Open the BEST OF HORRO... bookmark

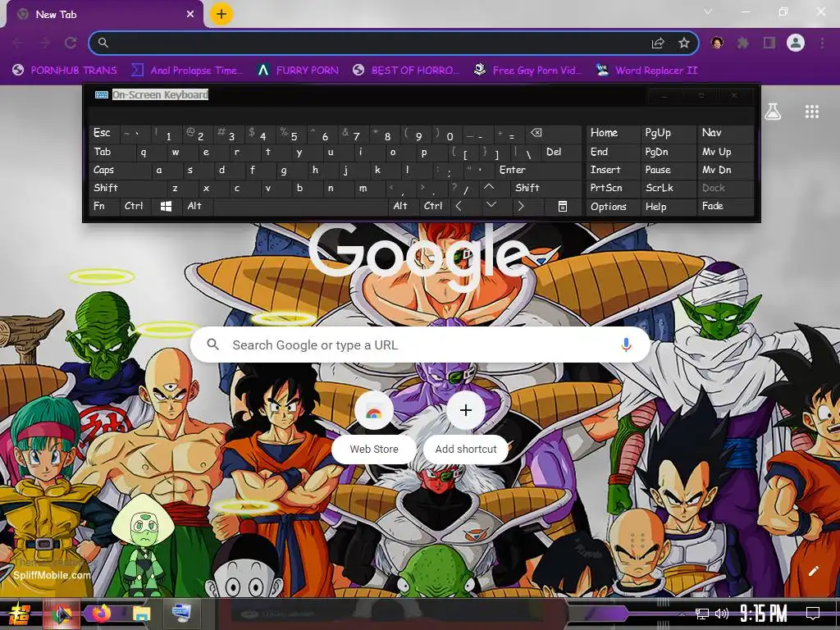point(406,71)
